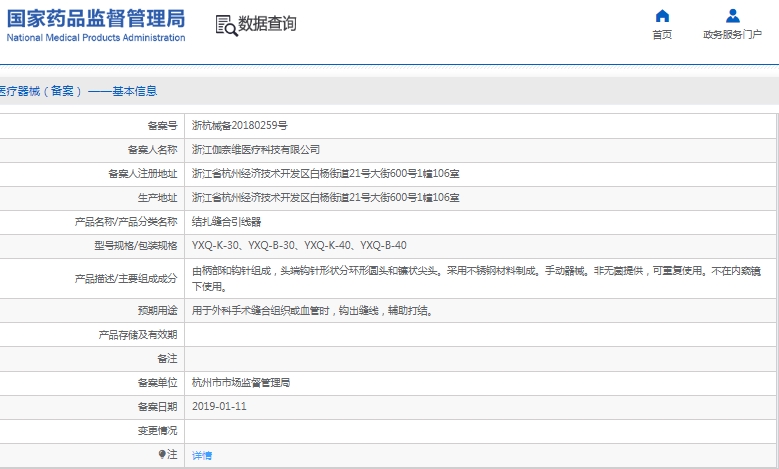Click the 产品名称/产品分类名称 label
Screen dimensions: 779x469
[126, 222]
